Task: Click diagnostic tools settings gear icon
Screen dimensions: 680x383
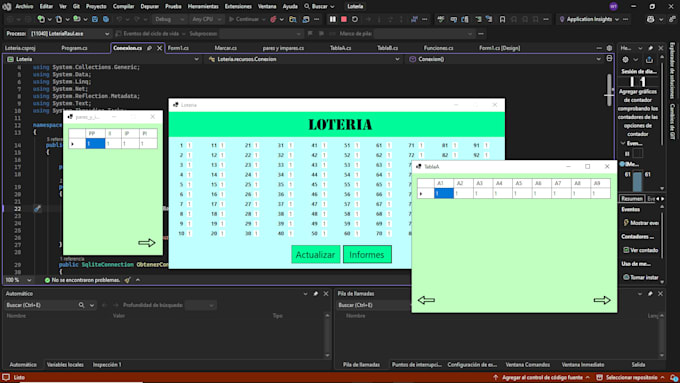Action: 625,59
